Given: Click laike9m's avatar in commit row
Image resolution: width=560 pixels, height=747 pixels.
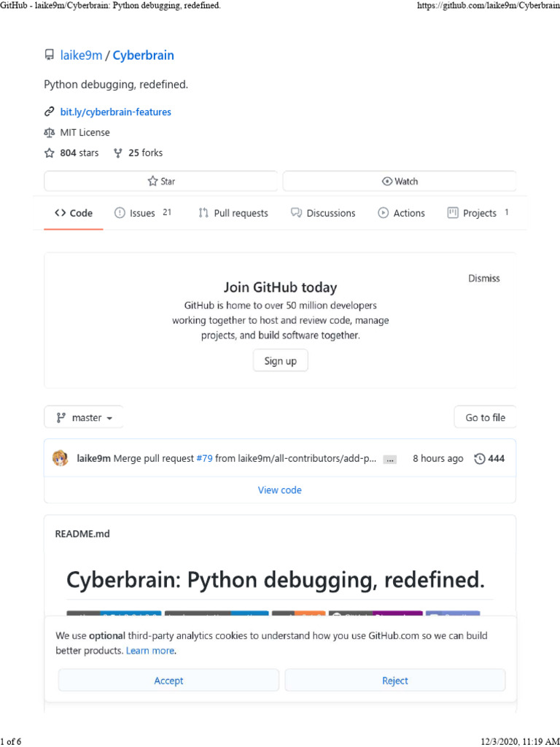Looking at the screenshot, I should pos(60,459).
